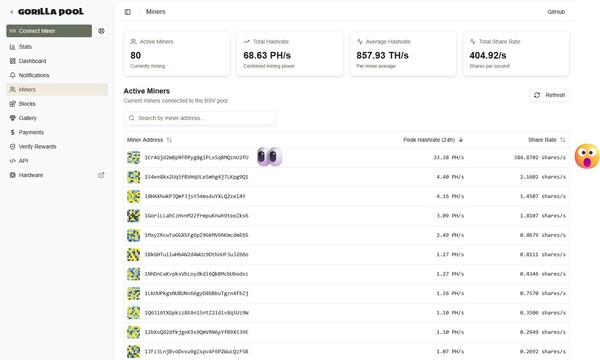Open Notifications in the sidebar
This screenshot has height=360, width=600.
(57, 75)
